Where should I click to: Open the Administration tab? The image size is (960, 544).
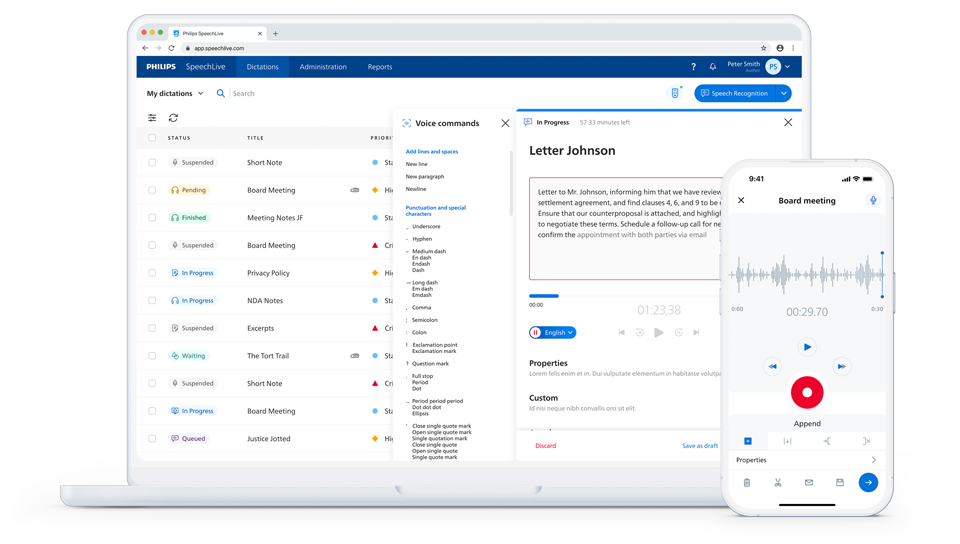click(323, 67)
